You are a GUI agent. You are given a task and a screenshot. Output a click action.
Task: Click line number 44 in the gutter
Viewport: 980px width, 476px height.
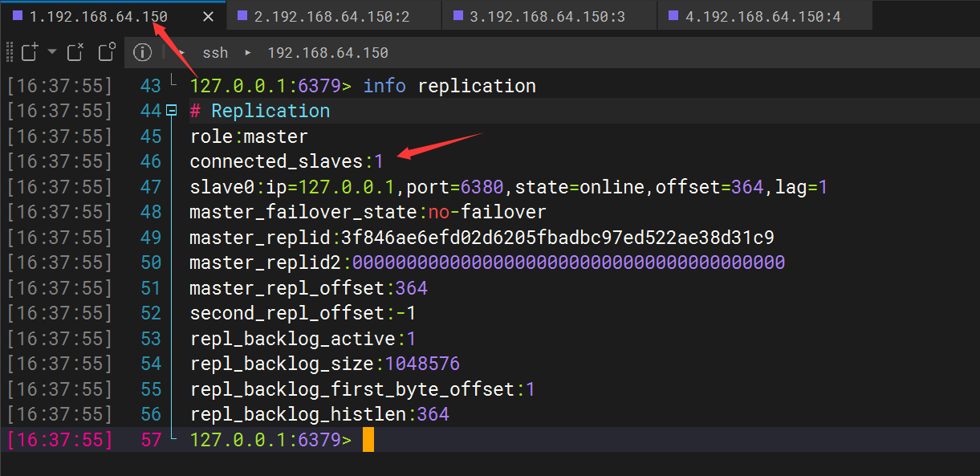[x=151, y=111]
